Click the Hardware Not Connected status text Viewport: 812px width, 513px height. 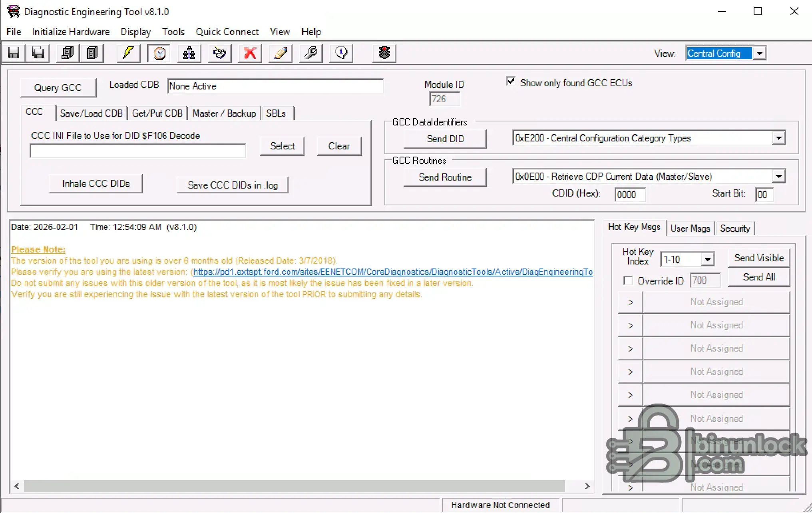pos(501,505)
